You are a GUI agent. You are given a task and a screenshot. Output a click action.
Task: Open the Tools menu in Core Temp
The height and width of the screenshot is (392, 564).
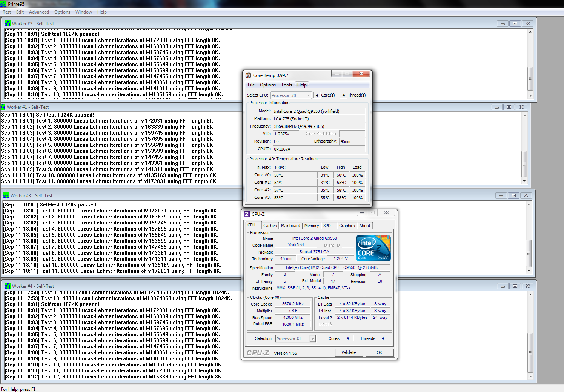(x=286, y=85)
